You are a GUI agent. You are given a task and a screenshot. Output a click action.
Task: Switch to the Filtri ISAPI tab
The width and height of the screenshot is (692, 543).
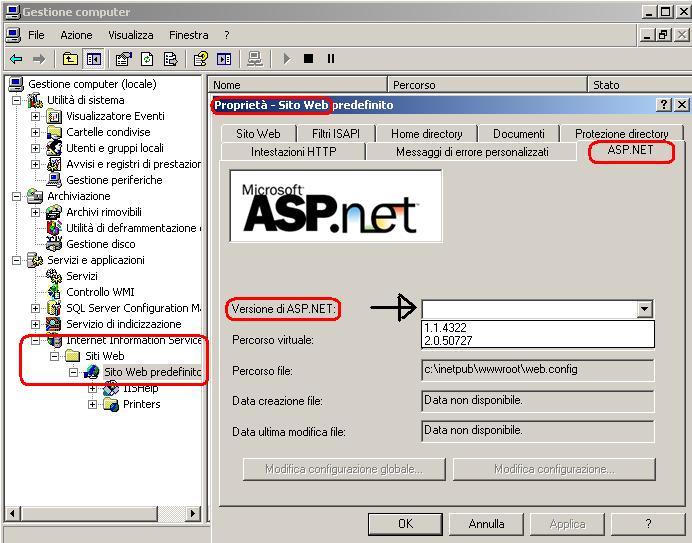pyautogui.click(x=336, y=133)
